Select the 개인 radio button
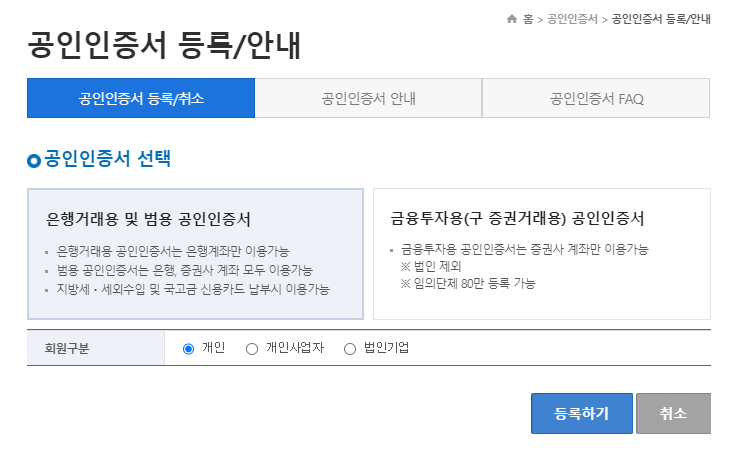 (x=188, y=349)
